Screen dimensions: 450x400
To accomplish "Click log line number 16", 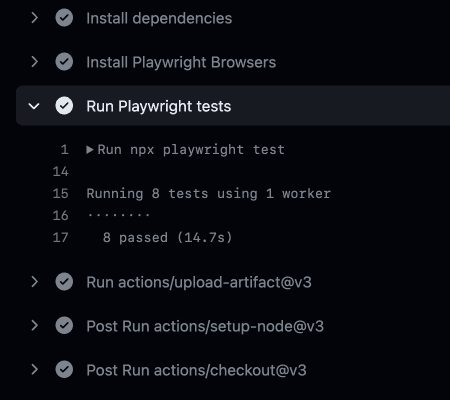I will point(60,216).
